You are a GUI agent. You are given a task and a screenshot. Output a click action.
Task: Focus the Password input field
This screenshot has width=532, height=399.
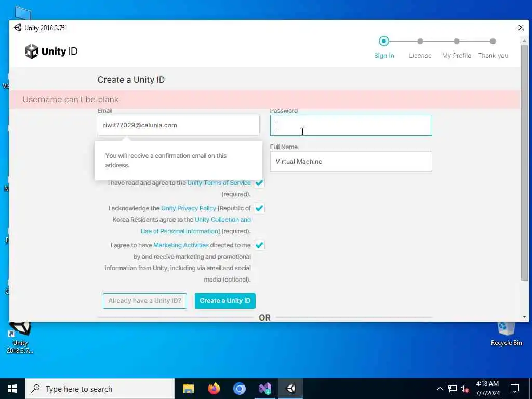[x=351, y=125]
